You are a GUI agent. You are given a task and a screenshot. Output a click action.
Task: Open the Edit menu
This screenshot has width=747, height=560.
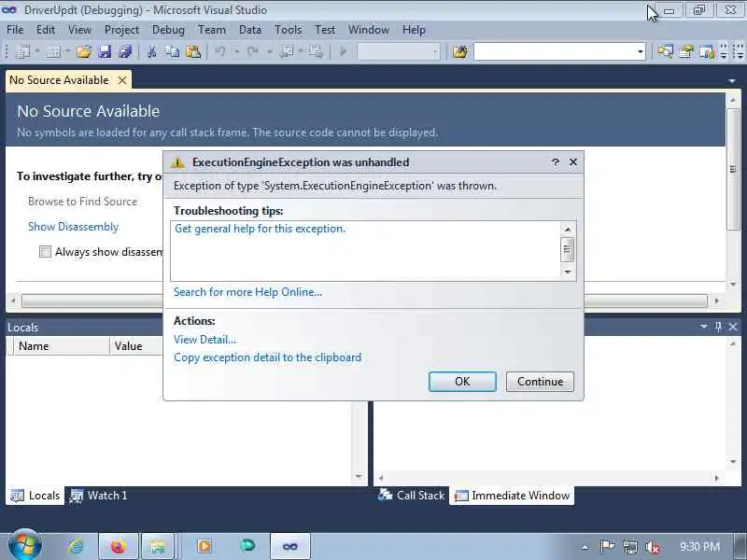[45, 30]
